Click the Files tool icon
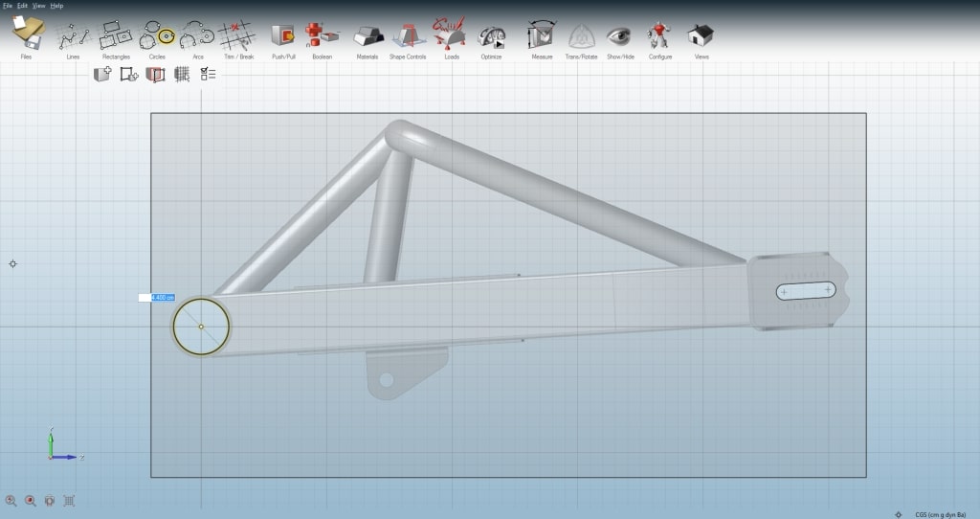 coord(28,34)
